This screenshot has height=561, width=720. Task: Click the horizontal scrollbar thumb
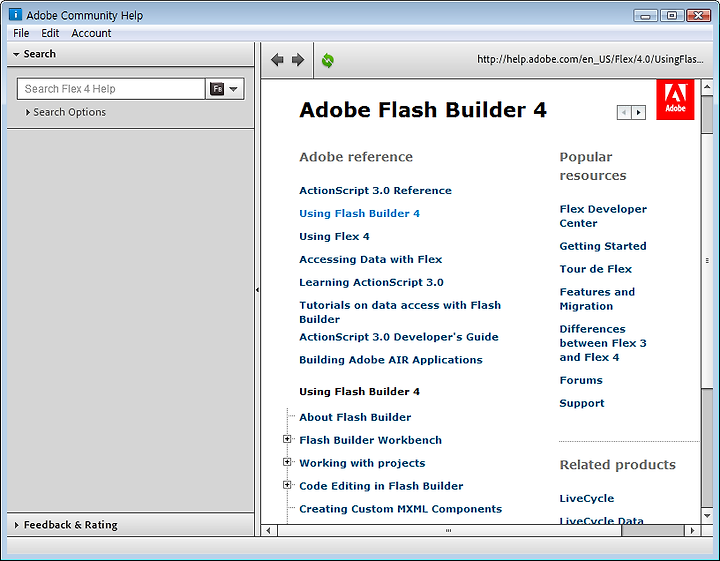click(449, 531)
